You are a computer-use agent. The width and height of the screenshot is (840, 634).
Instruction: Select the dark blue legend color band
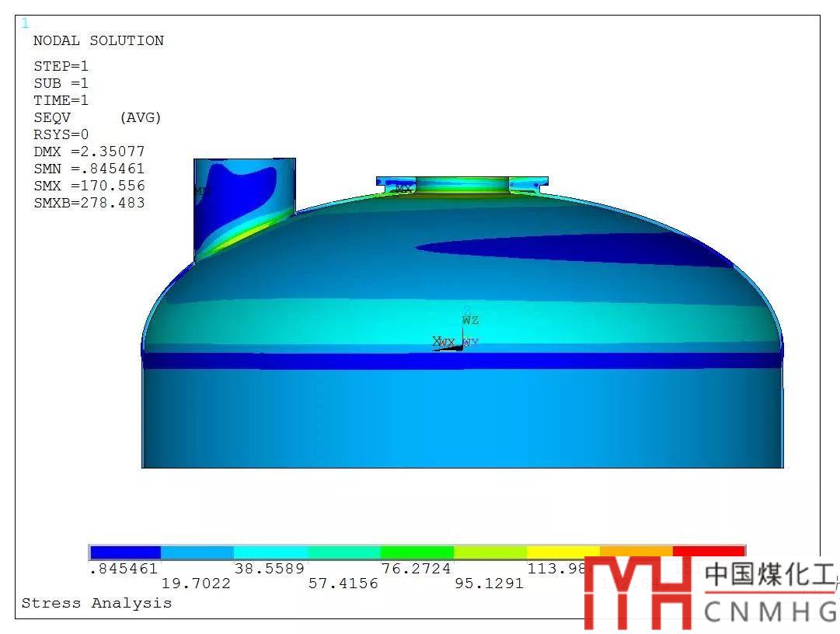click(x=125, y=552)
